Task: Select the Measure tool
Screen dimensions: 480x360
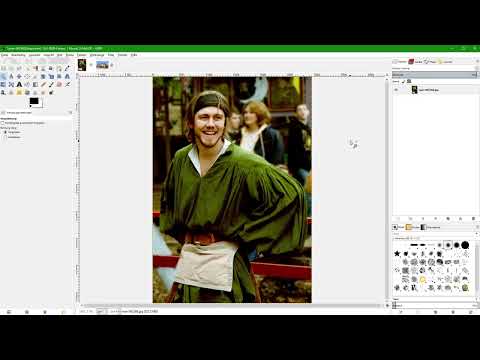Action: point(11,76)
